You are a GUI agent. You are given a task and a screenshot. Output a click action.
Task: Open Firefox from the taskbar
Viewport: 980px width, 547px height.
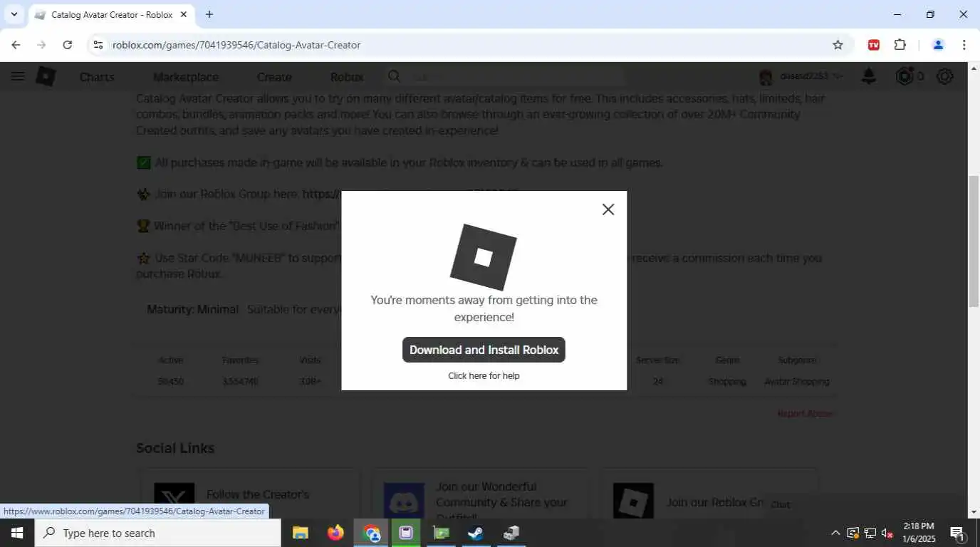[335, 533]
